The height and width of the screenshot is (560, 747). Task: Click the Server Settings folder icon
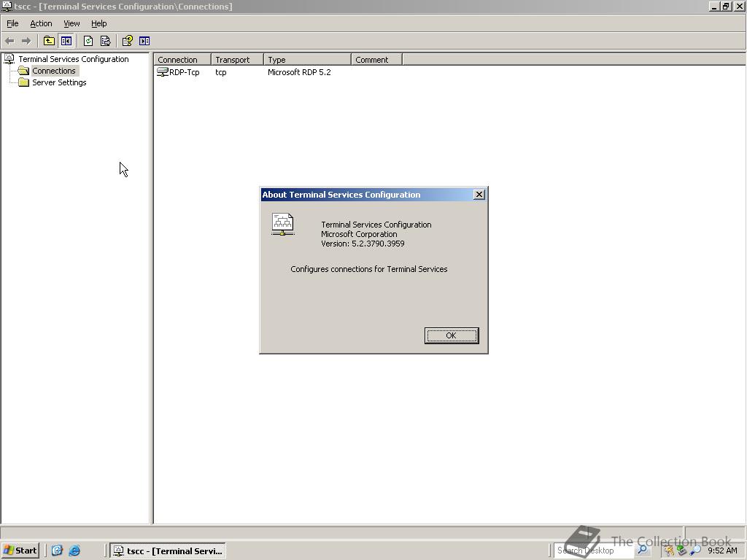(24, 82)
